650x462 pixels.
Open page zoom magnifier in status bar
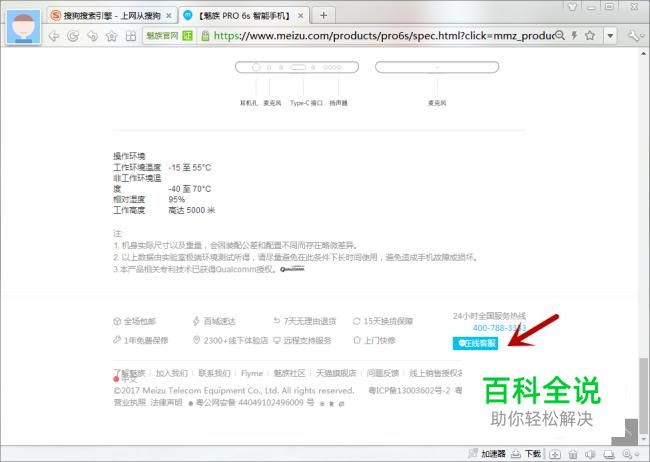point(629,454)
